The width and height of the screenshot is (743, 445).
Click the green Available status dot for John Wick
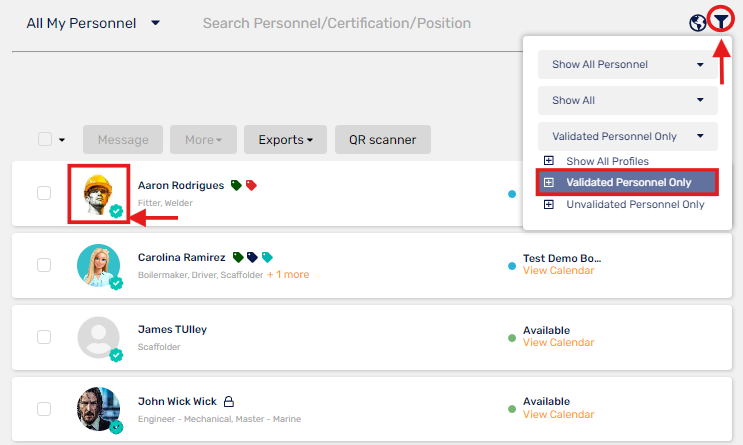[x=512, y=409]
